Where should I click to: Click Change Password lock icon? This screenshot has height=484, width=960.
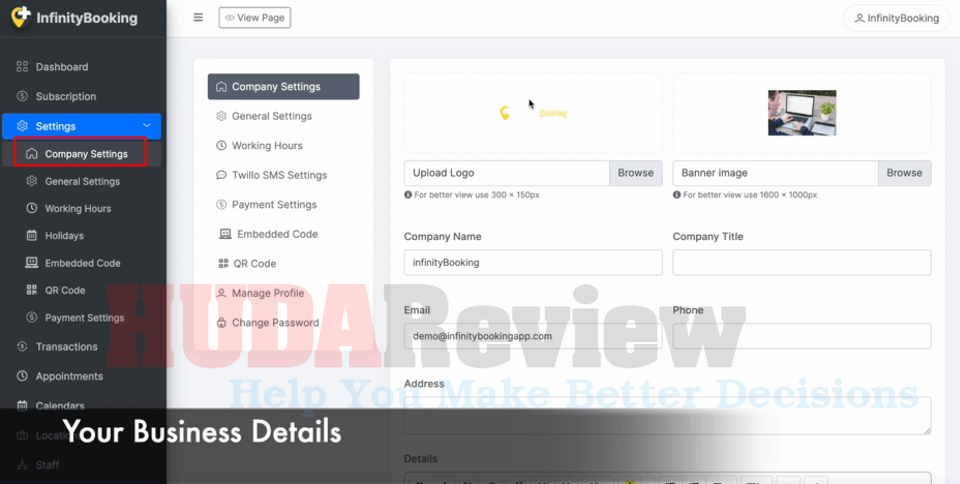222,322
